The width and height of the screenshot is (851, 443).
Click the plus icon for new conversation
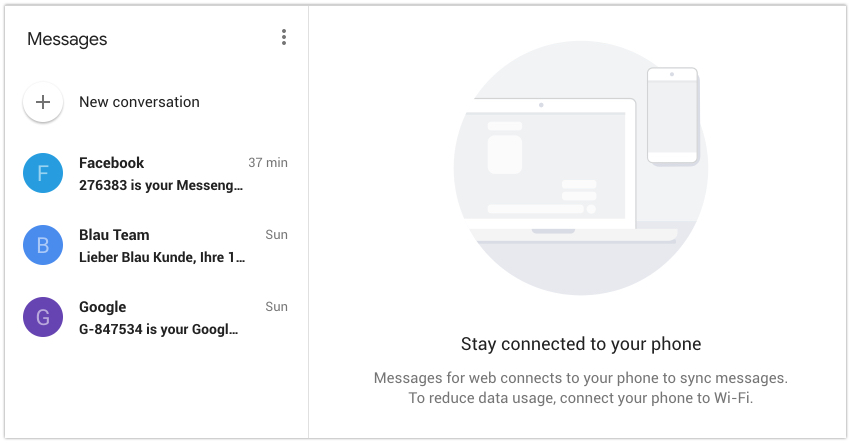(x=43, y=102)
